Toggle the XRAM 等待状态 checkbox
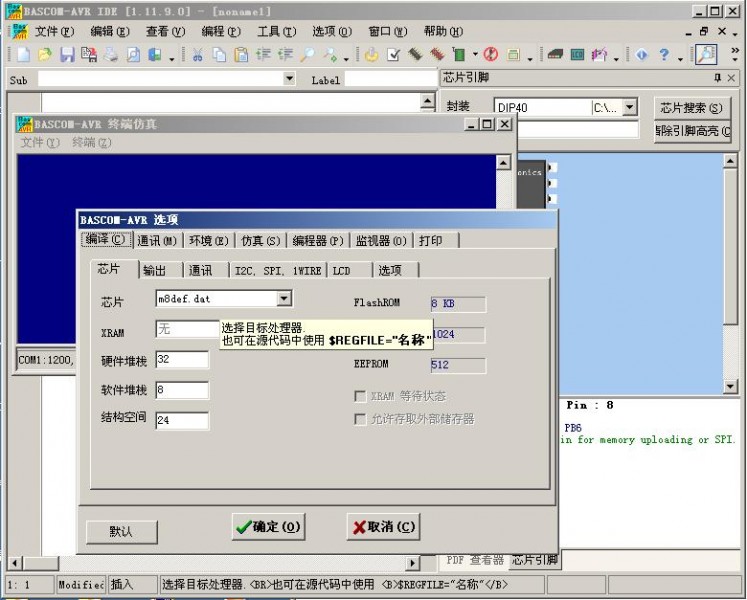747x600 pixels. (360, 397)
